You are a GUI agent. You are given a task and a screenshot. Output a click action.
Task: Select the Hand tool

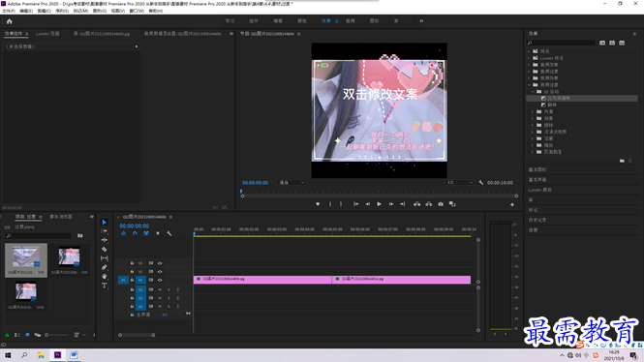coord(105,276)
